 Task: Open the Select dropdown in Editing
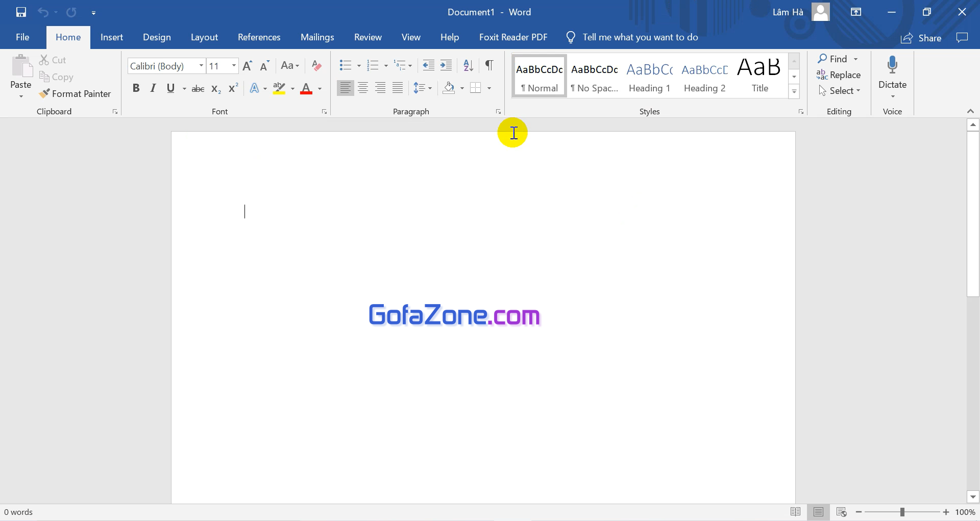(840, 91)
